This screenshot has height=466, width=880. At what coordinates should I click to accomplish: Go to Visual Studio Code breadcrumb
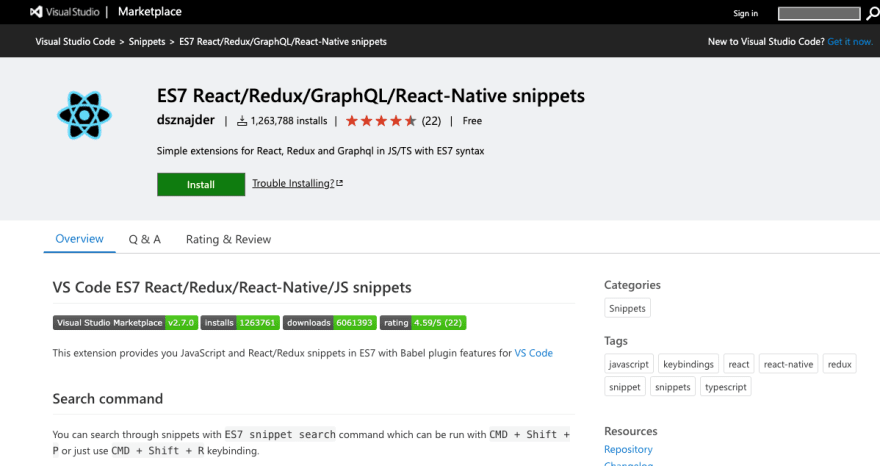pos(75,42)
